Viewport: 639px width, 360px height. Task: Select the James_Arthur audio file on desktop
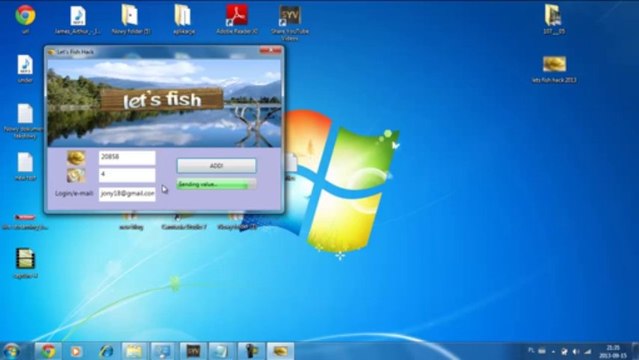pyautogui.click(x=77, y=20)
